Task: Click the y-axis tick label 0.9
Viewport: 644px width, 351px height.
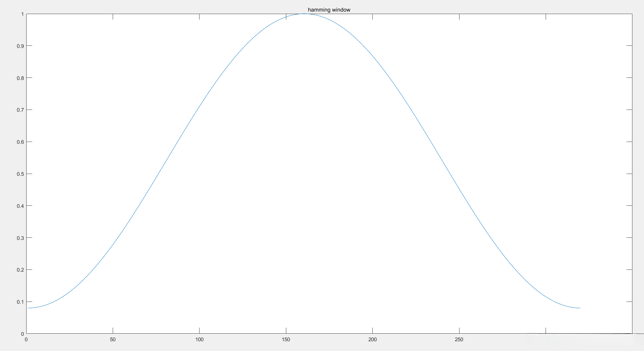Action: tap(20, 46)
